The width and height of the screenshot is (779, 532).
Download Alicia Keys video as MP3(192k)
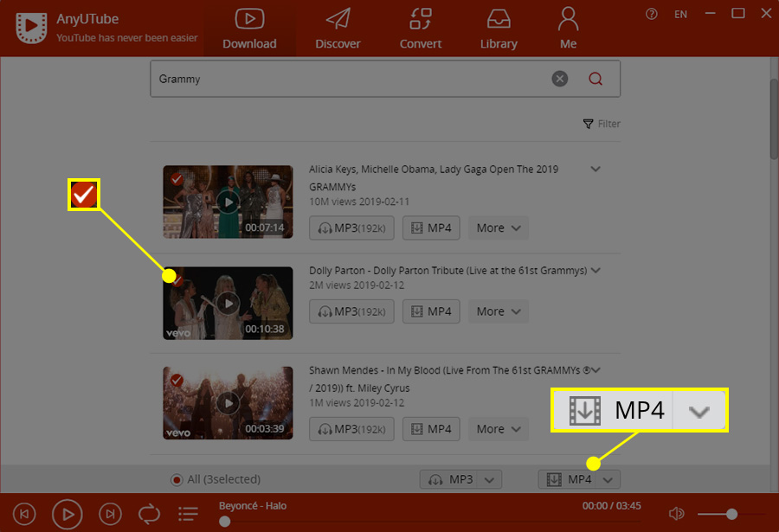click(351, 228)
